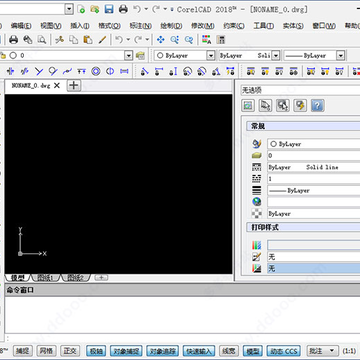The image size is (360, 360).
Task: Toggle the 捕捉 snap button in the status bar
Action: click(x=23, y=351)
